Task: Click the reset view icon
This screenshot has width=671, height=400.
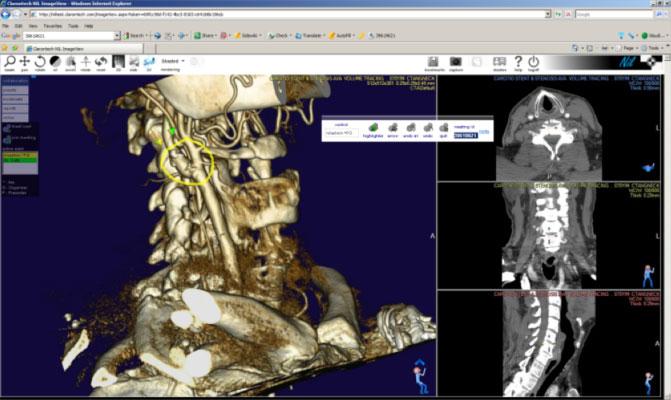Action: pos(101,63)
